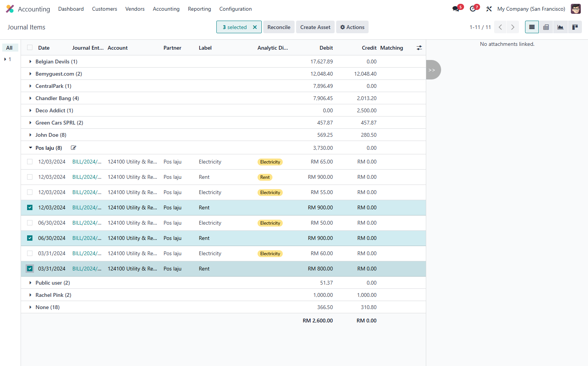The height and width of the screenshot is (366, 588).
Task: Expand the None (18) group
Action: (223, 307)
